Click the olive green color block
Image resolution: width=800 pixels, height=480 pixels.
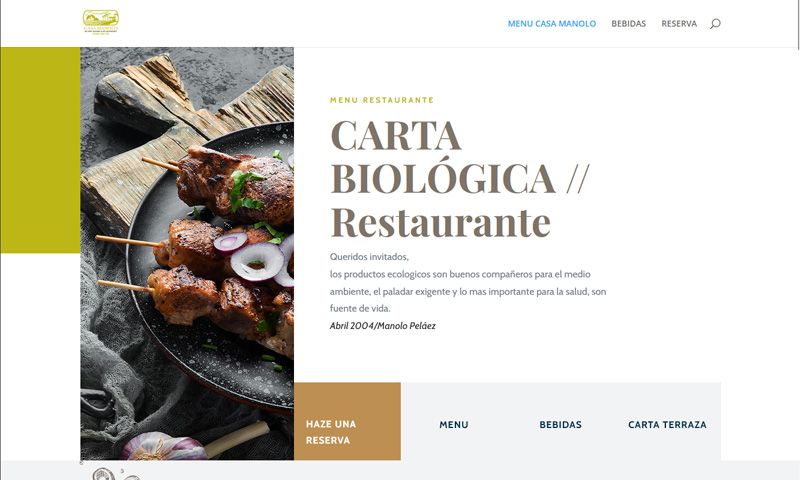[x=40, y=150]
